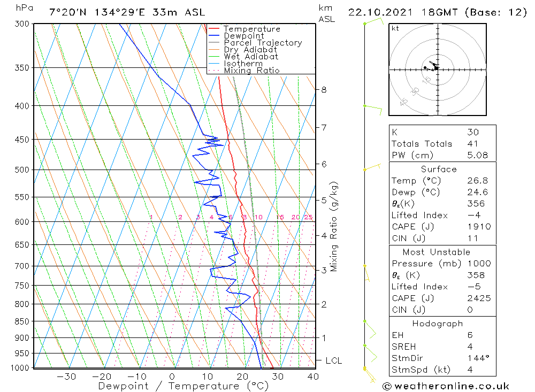The width and height of the screenshot is (535, 392).
Task: Click the wind barb at 850 hPa
Action: tap(370, 329)
